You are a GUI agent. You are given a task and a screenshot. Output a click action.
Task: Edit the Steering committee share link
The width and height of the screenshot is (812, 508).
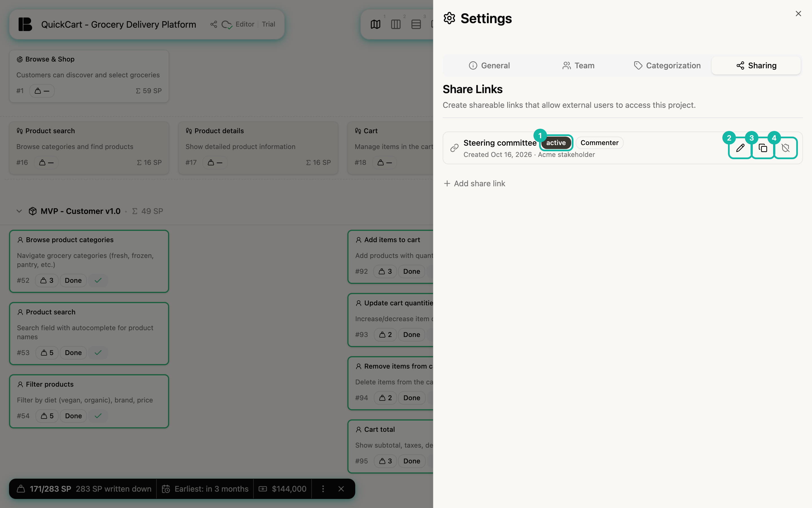pyautogui.click(x=740, y=148)
